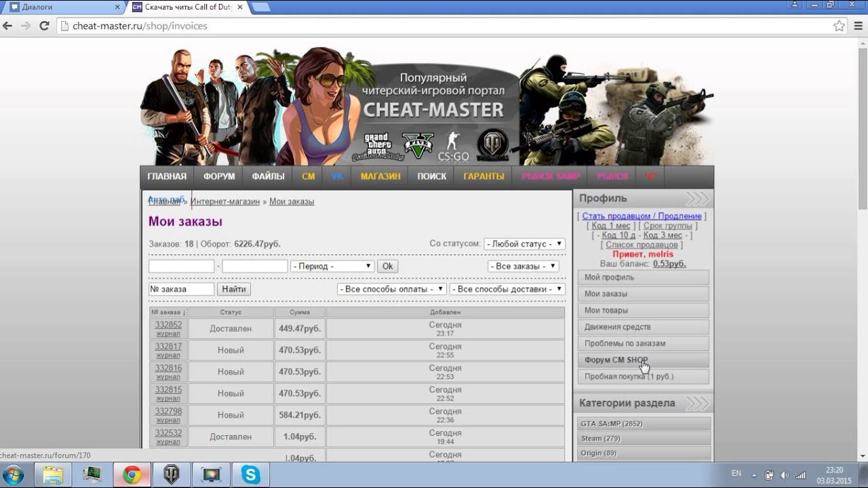Screen dimensions: 868x488
Task: Open the Интернет-магазин breadcrumb link
Action: click(x=225, y=202)
